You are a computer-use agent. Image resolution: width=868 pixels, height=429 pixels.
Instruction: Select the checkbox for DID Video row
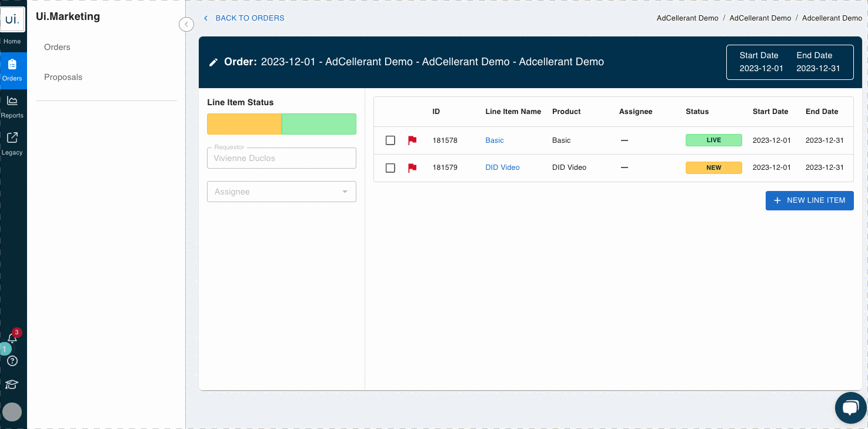[x=390, y=167]
